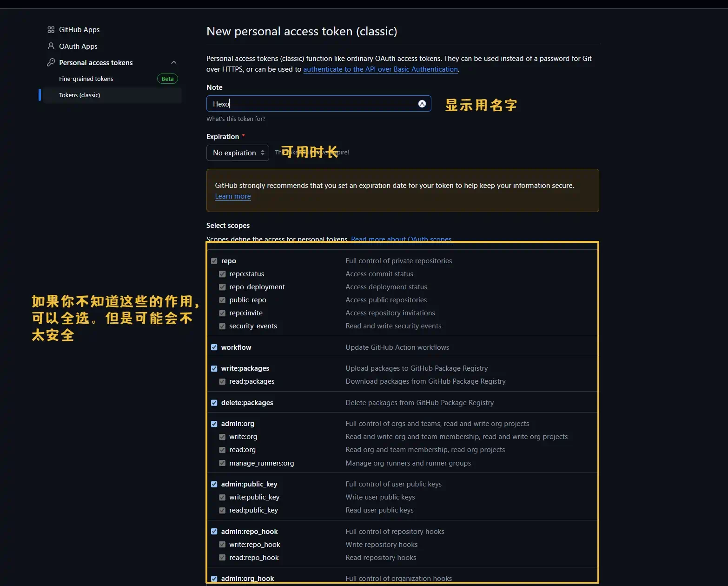Image resolution: width=728 pixels, height=586 pixels.
Task: Collapse the Personal access tokens section
Action: pyautogui.click(x=173, y=62)
